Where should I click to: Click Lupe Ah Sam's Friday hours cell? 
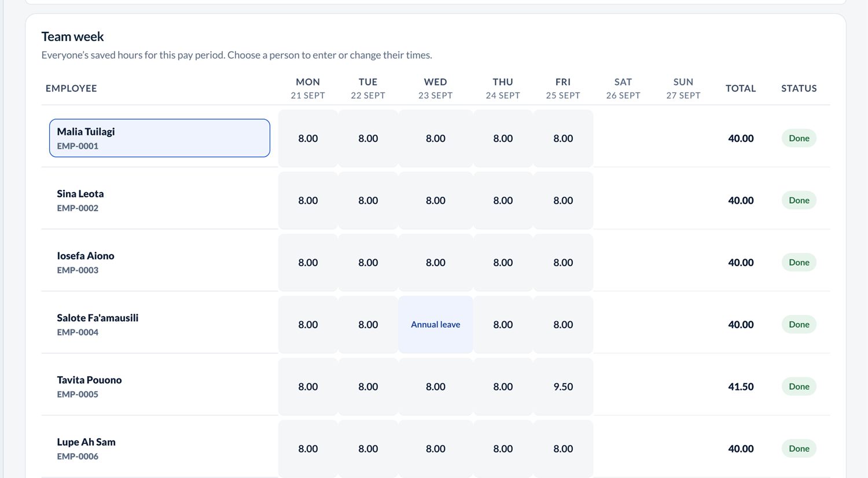pos(563,448)
